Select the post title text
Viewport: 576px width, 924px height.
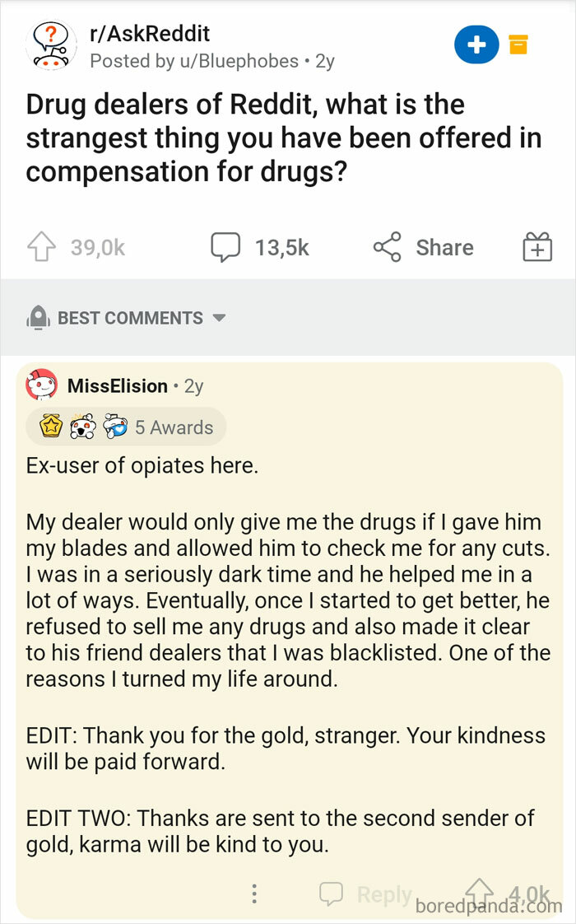click(x=284, y=137)
